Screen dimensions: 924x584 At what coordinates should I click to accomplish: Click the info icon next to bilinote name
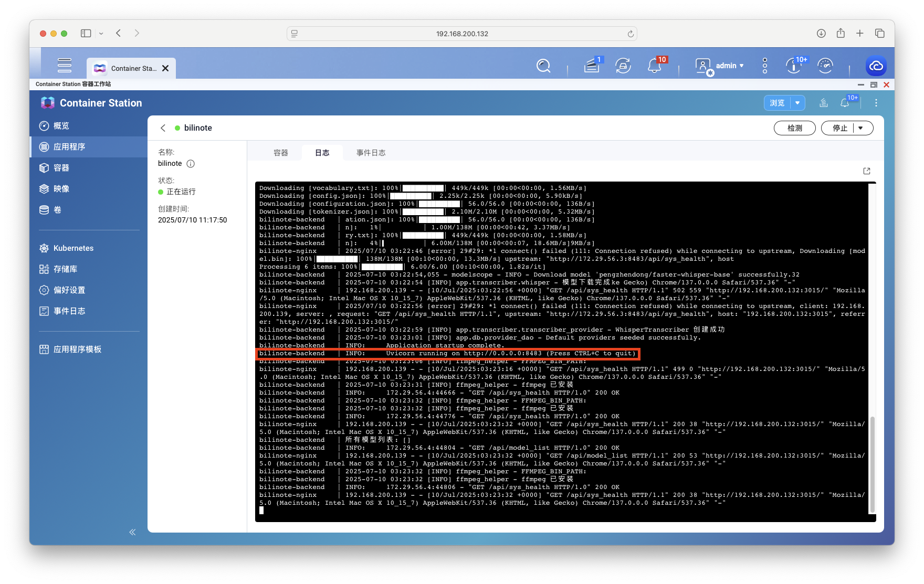191,164
